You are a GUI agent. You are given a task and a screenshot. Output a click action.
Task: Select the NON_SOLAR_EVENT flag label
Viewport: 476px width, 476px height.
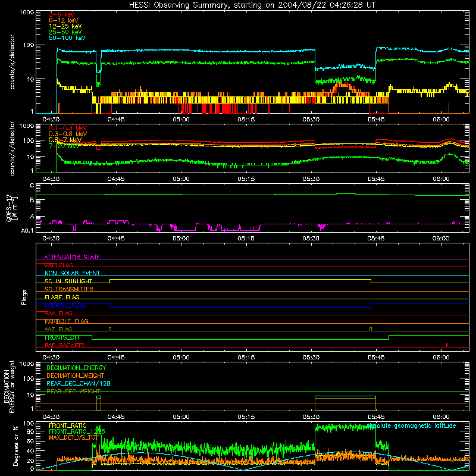click(72, 273)
